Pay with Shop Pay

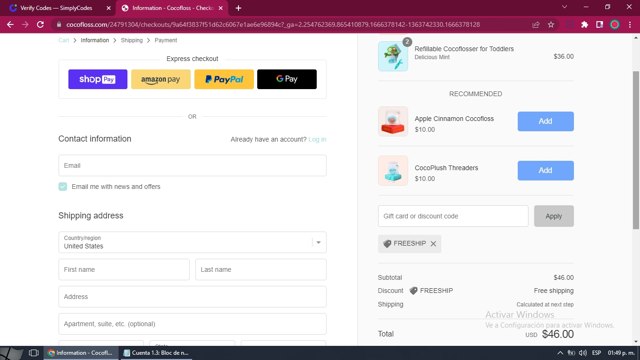98,79
